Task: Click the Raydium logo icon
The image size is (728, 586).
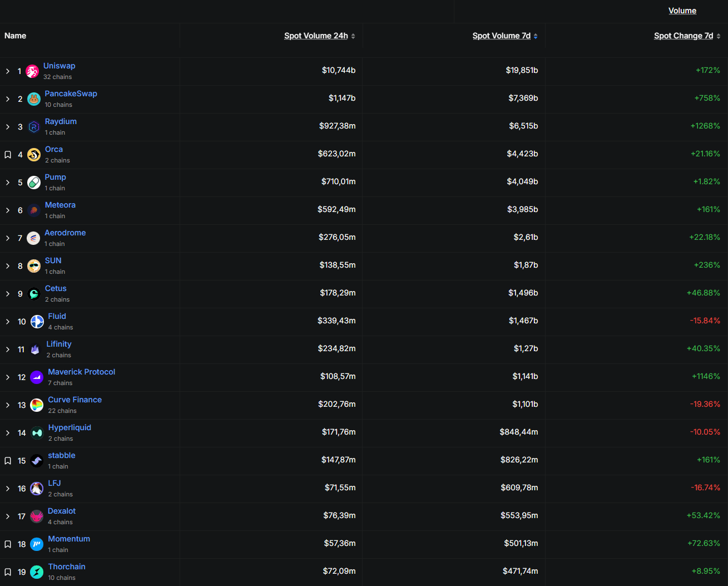Action: click(34, 127)
